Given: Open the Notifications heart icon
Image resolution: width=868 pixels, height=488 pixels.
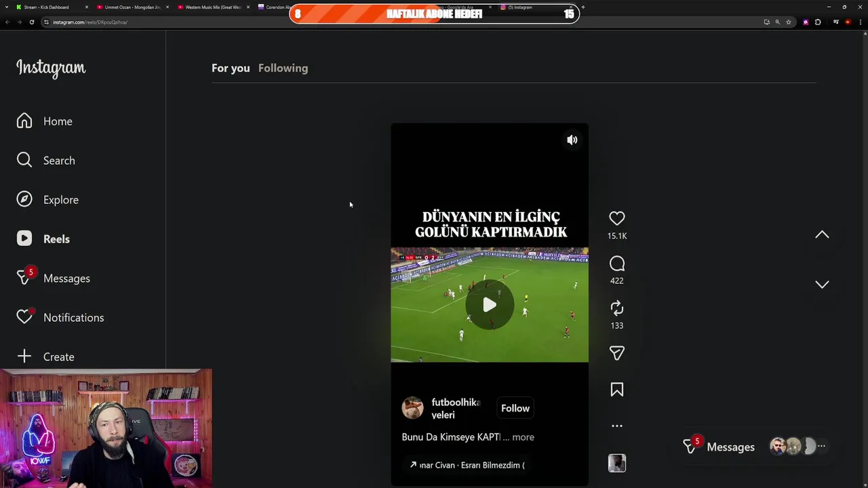Looking at the screenshot, I should [24, 317].
